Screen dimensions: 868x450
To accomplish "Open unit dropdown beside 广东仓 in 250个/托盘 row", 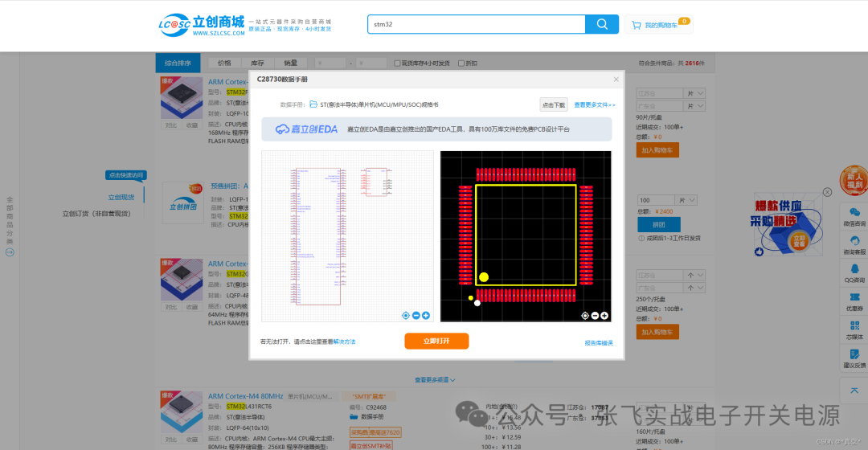I will tap(694, 288).
